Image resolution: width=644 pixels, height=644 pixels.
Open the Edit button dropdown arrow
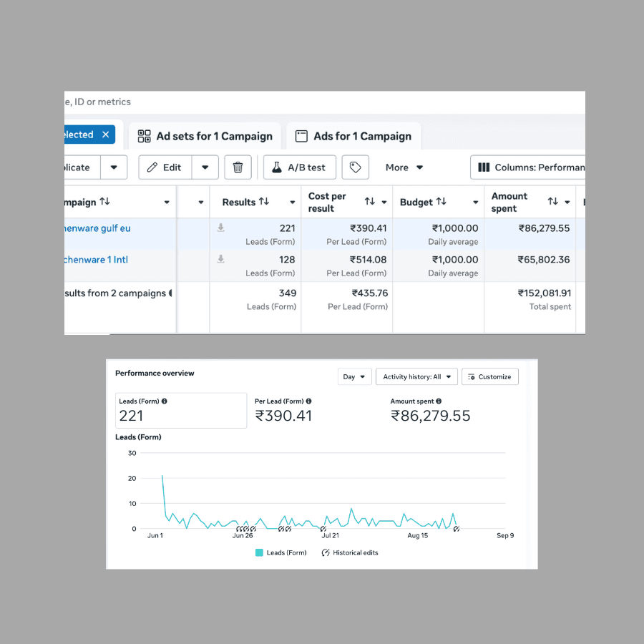click(205, 167)
